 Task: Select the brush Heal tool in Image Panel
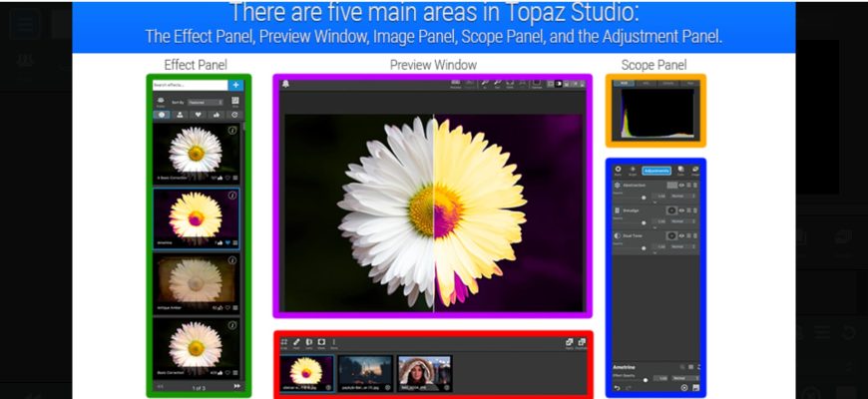(296, 344)
